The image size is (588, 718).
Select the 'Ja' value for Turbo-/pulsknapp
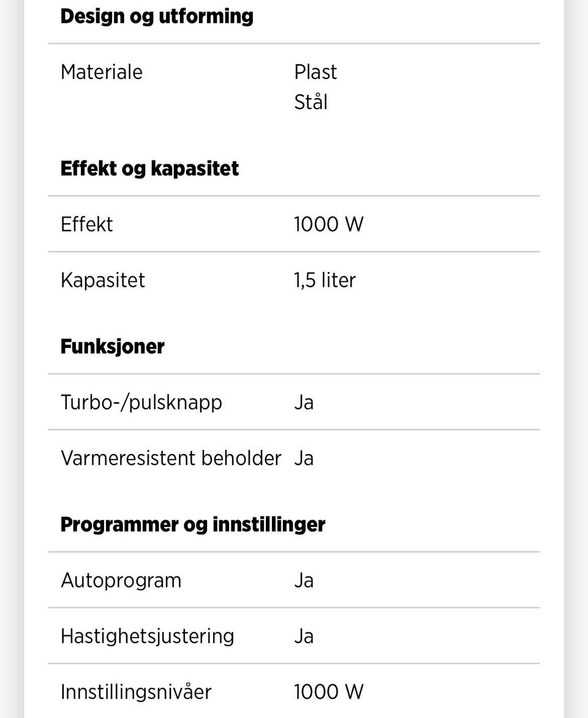304,403
